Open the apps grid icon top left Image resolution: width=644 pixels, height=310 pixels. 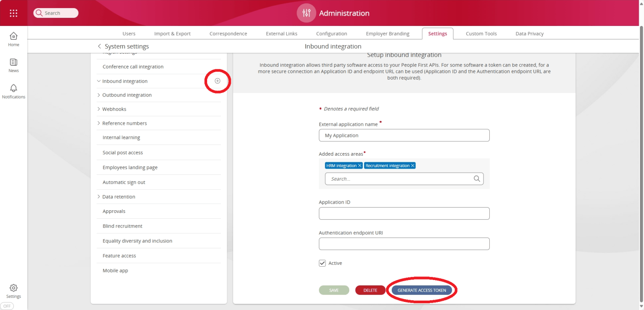pos(13,13)
